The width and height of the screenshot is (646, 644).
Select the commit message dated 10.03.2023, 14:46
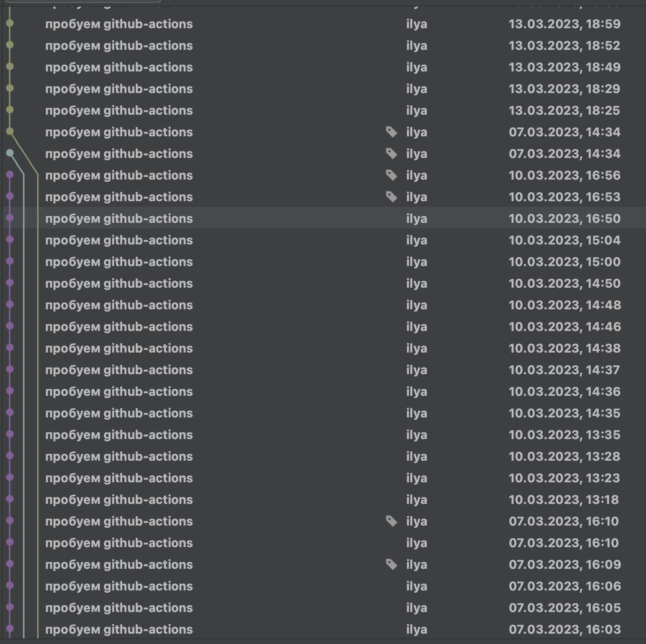119,327
